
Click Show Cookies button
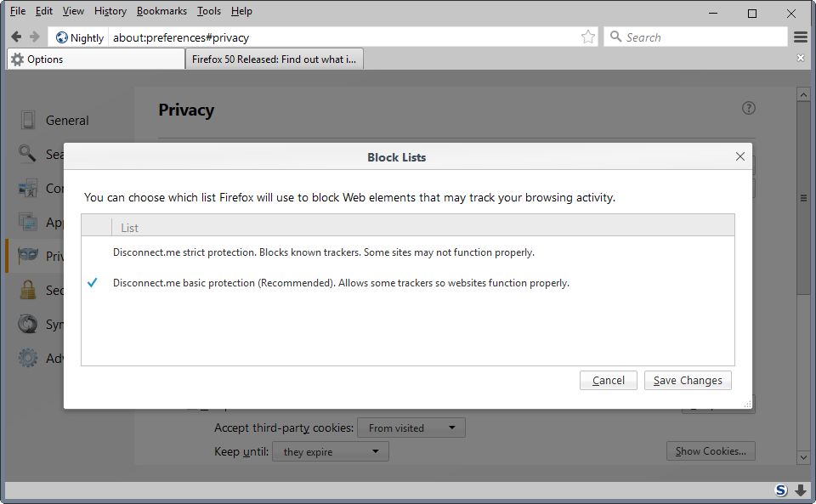[x=711, y=451]
